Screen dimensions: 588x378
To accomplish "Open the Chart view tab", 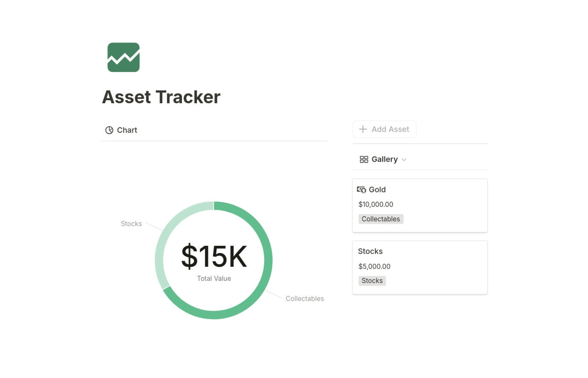I will 121,130.
